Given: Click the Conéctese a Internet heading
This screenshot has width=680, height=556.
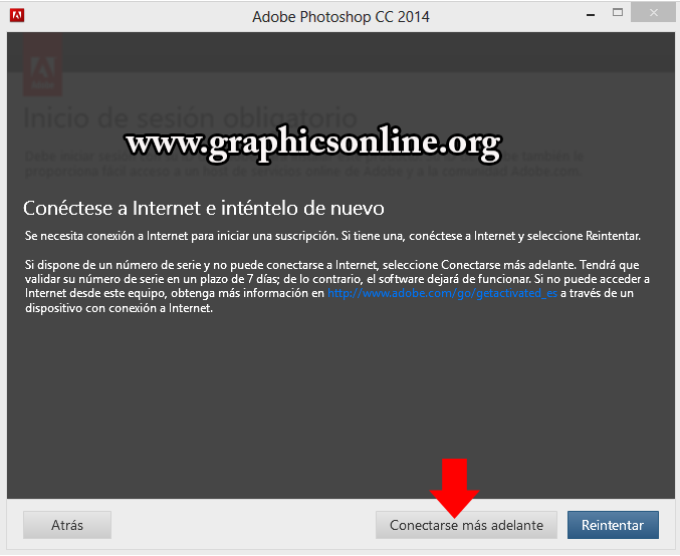Looking at the screenshot, I should click(204, 208).
